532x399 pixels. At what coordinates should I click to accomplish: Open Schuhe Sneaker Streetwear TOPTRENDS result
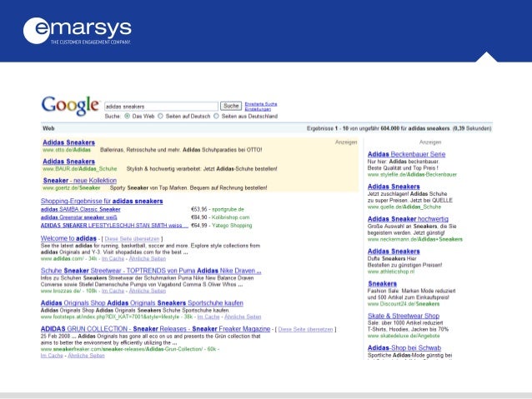151,271
